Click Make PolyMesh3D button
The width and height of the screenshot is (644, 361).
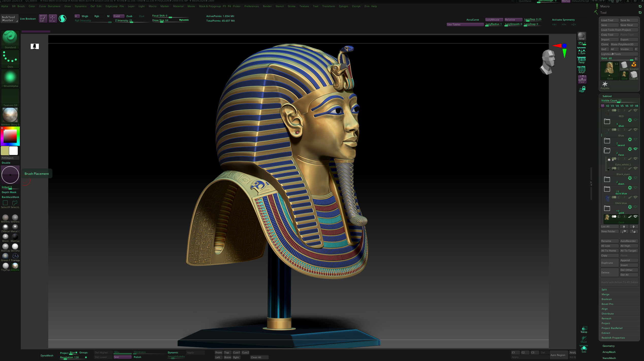(x=624, y=44)
